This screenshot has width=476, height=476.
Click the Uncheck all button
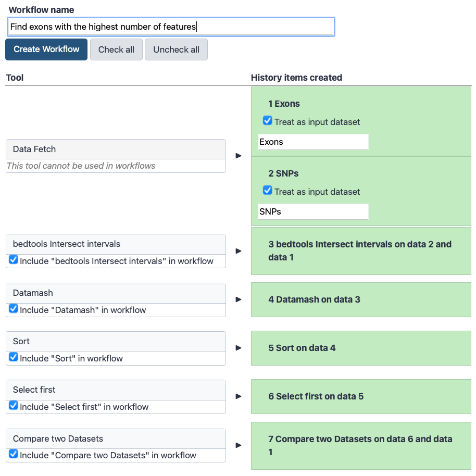[x=177, y=49]
